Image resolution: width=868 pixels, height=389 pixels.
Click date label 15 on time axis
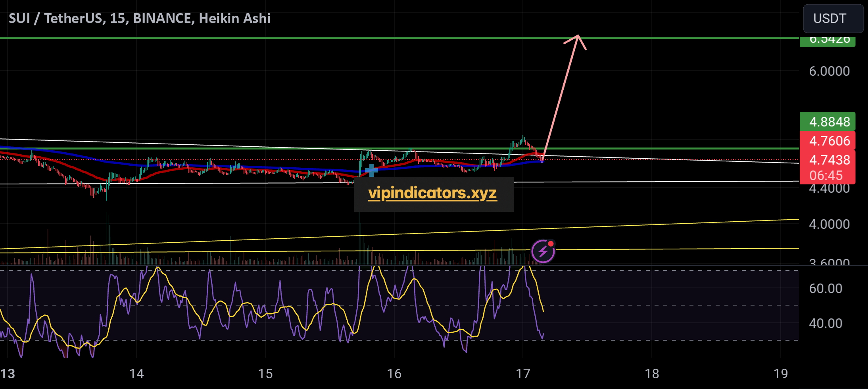[x=265, y=374]
